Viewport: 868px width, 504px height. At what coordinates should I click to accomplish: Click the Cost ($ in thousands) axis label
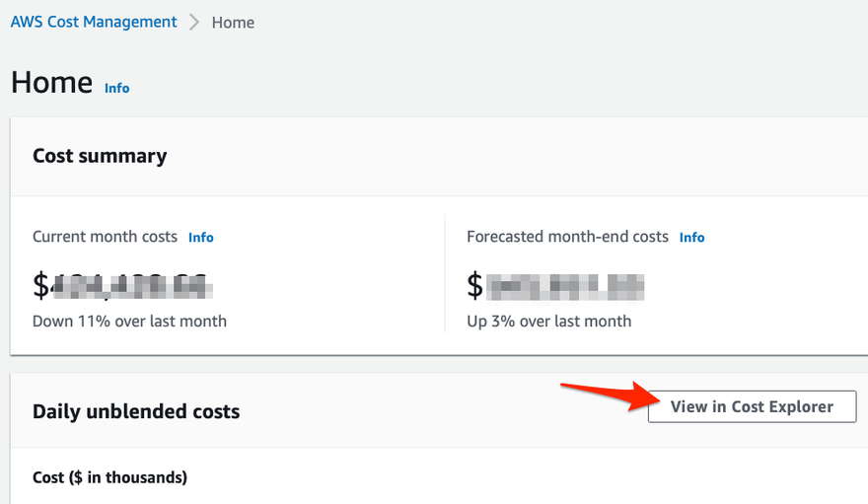pyautogui.click(x=109, y=477)
